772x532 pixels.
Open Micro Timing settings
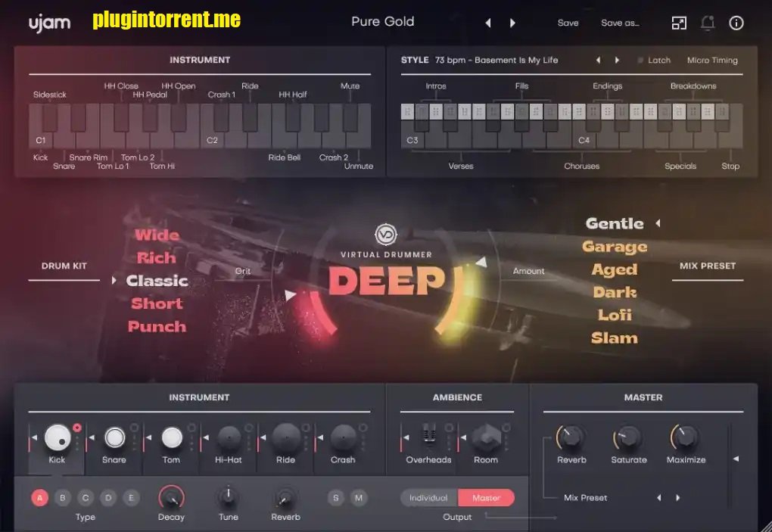(712, 60)
